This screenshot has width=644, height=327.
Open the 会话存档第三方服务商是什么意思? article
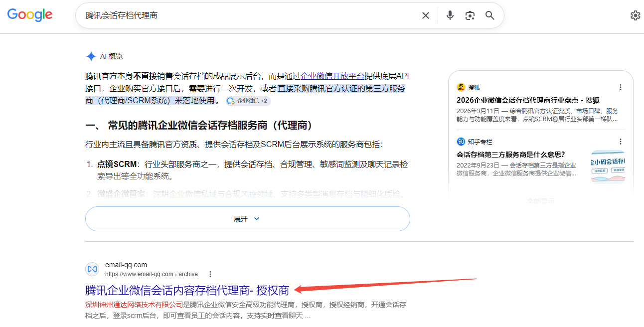[x=510, y=155]
